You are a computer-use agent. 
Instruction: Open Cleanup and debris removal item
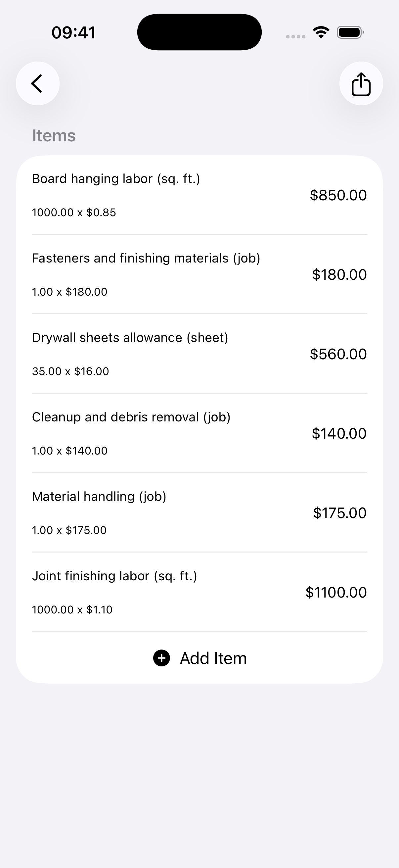[x=199, y=434]
